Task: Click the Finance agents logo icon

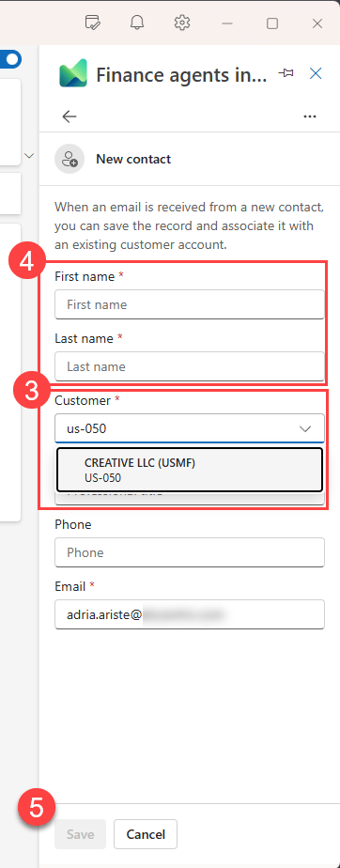Action: pos(73,73)
